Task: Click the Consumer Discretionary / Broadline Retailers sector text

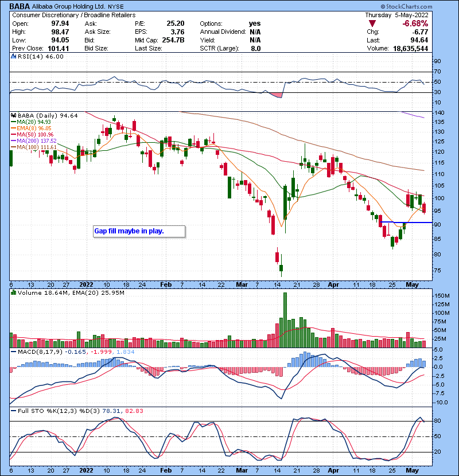Action: [x=74, y=15]
